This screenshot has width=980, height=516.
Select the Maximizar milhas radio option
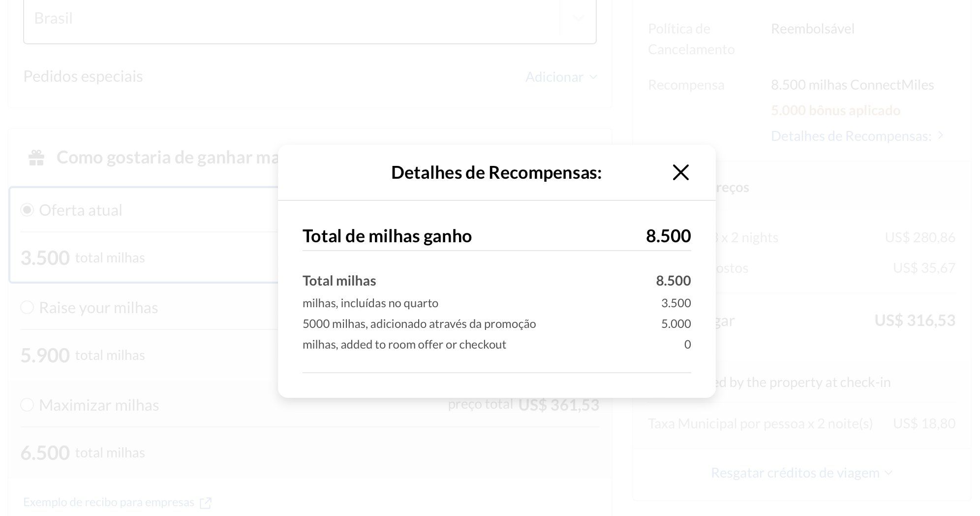pos(27,405)
